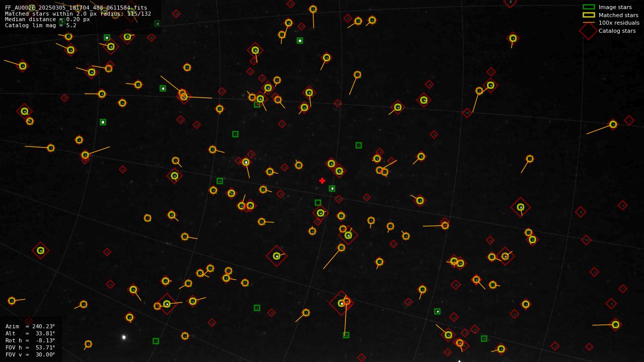The image size is (644, 362).
Task: Click the 'Matched stars' legend label
Action: coord(618,15)
